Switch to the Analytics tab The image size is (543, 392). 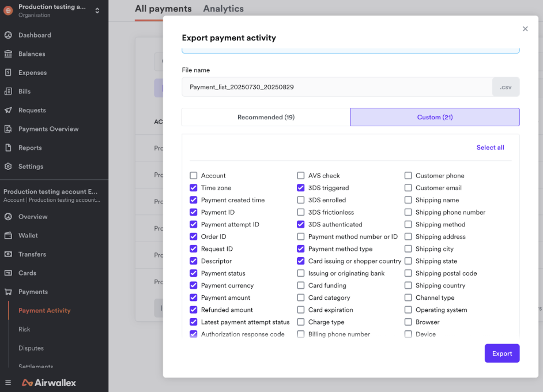click(x=223, y=9)
